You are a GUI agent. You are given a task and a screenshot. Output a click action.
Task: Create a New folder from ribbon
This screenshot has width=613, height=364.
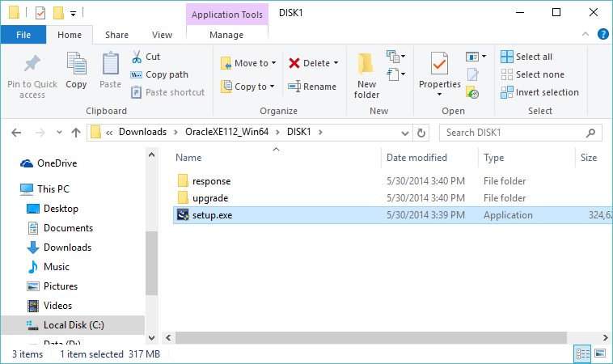(366, 75)
